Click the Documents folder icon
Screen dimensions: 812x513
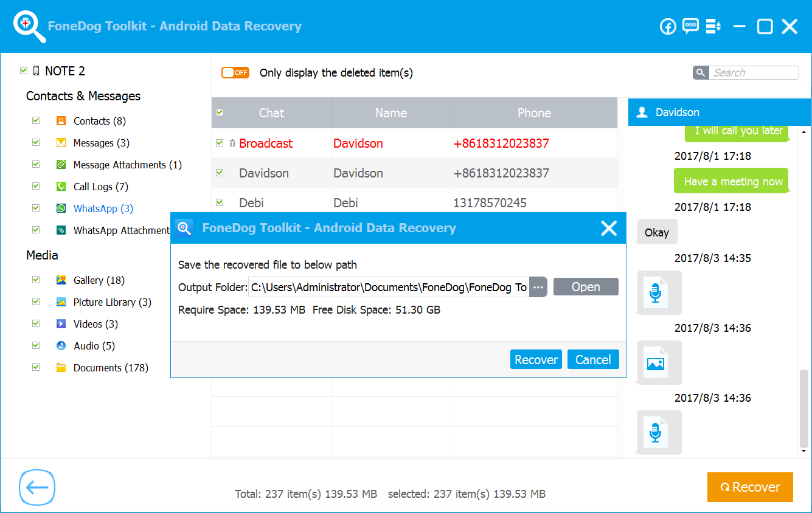[x=61, y=368]
